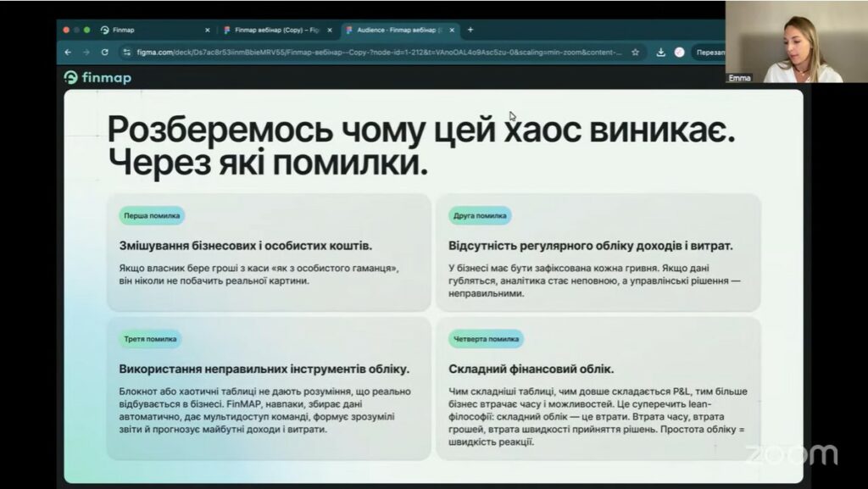Click the Третя помилка badge
The image size is (868, 489).
pos(150,339)
